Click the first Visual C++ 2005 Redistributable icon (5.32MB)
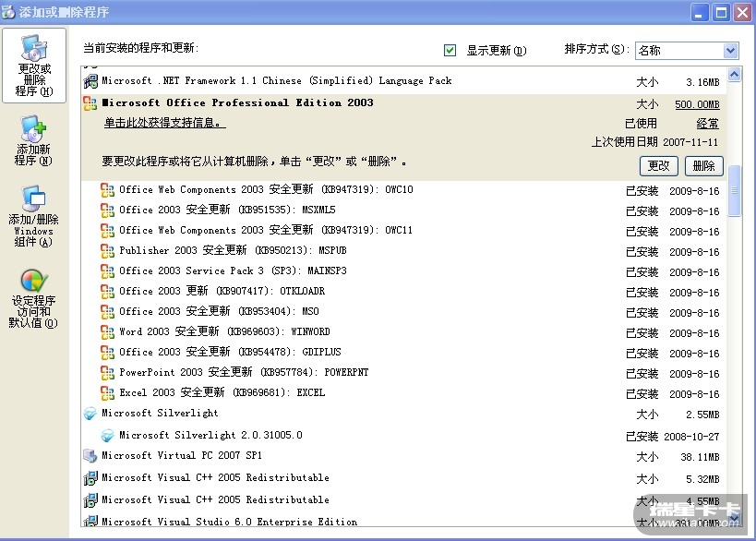 pyautogui.click(x=90, y=478)
